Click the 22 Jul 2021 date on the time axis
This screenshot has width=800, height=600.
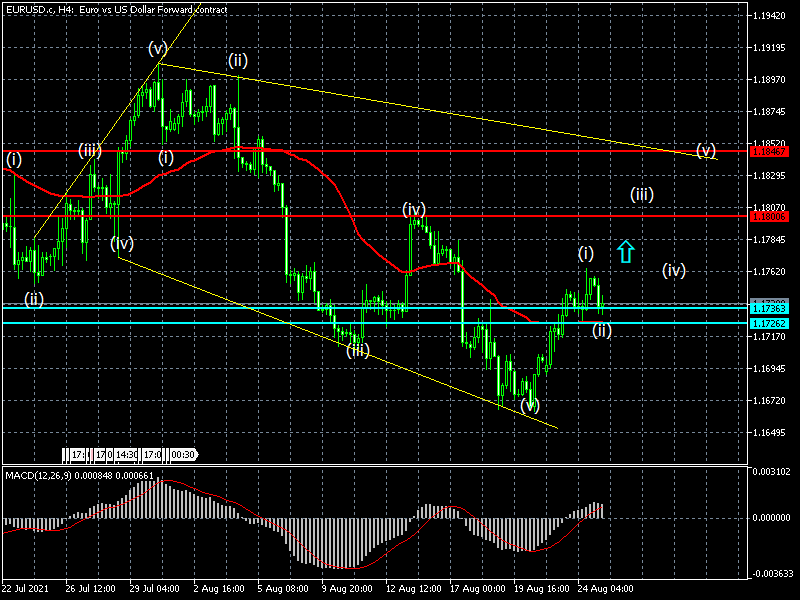(x=27, y=591)
